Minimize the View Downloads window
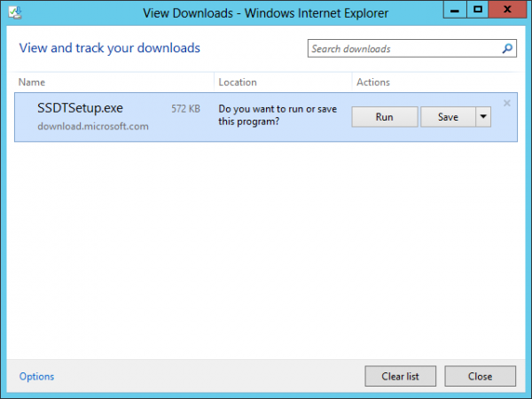Screen dimensions: 532x399 [455, 10]
